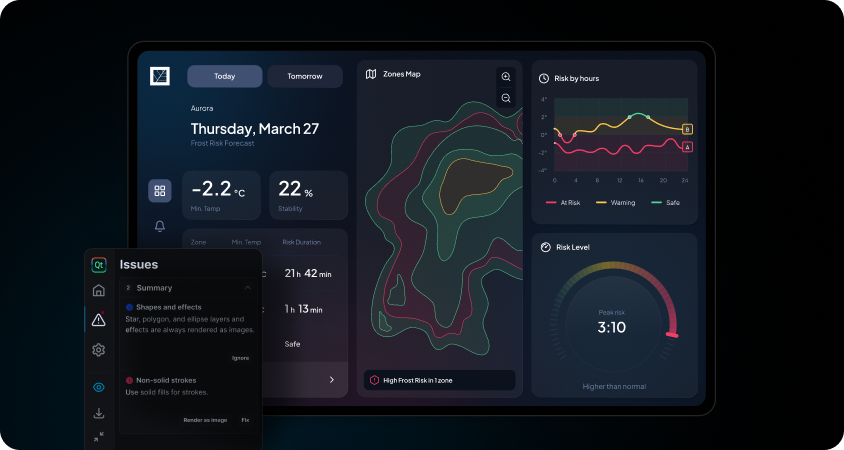
Task: Click the Min. Temp column header
Action: click(x=246, y=242)
